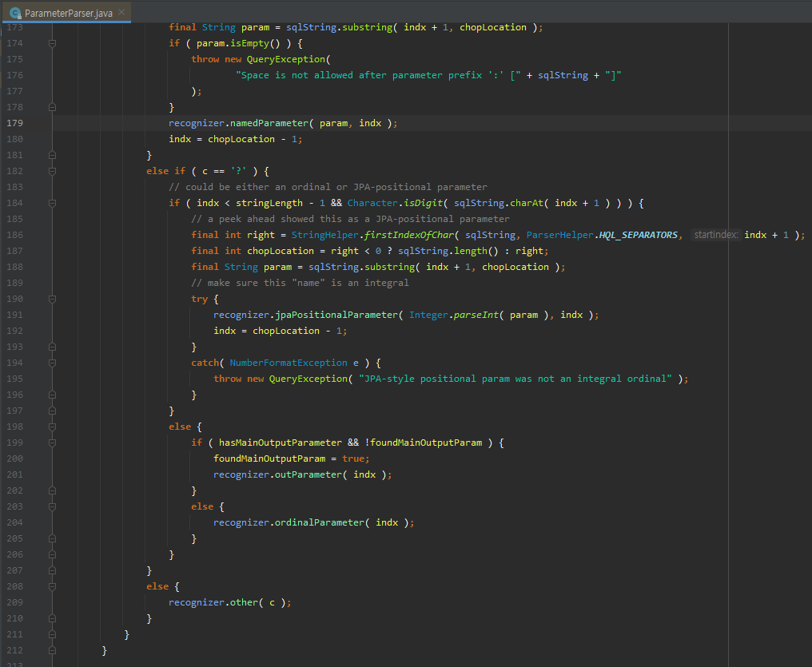Click the namedParameter method call on line 179
The image size is (812, 667).
pyautogui.click(x=269, y=123)
